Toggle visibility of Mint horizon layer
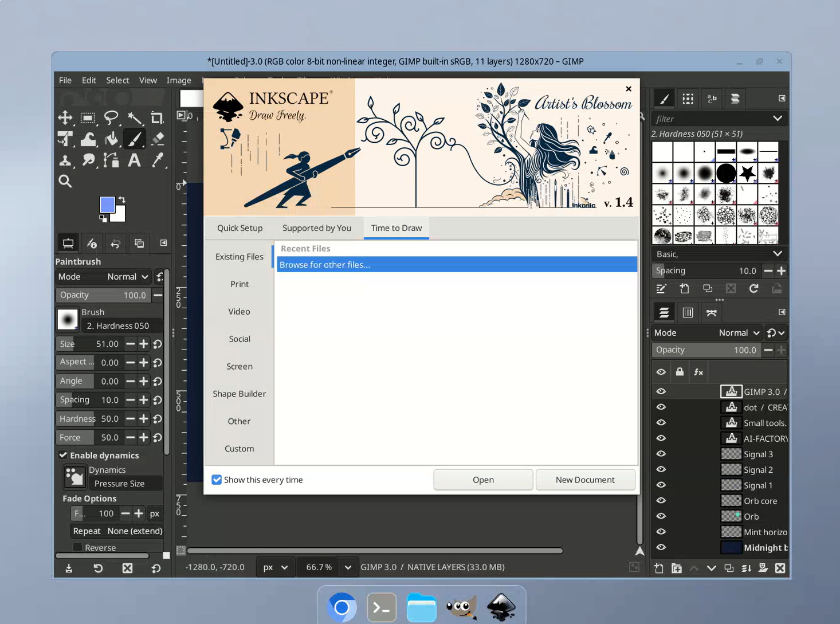840x624 pixels. (661, 532)
